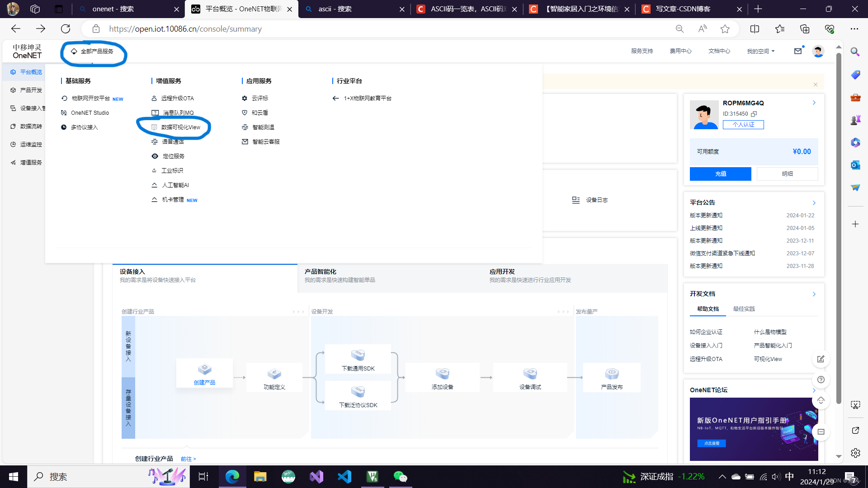Open 全部产品服务 menu

coord(92,52)
